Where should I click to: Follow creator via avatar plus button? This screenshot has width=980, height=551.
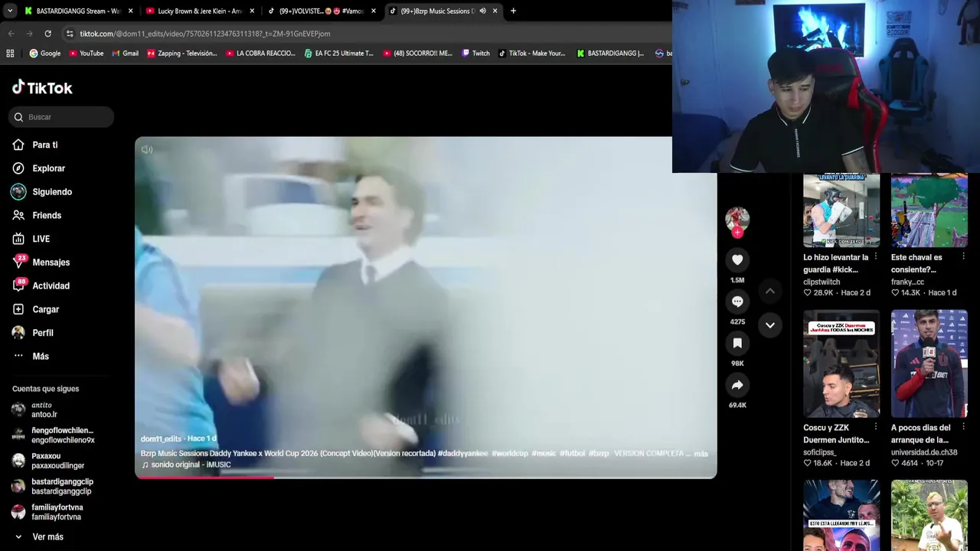tap(737, 233)
